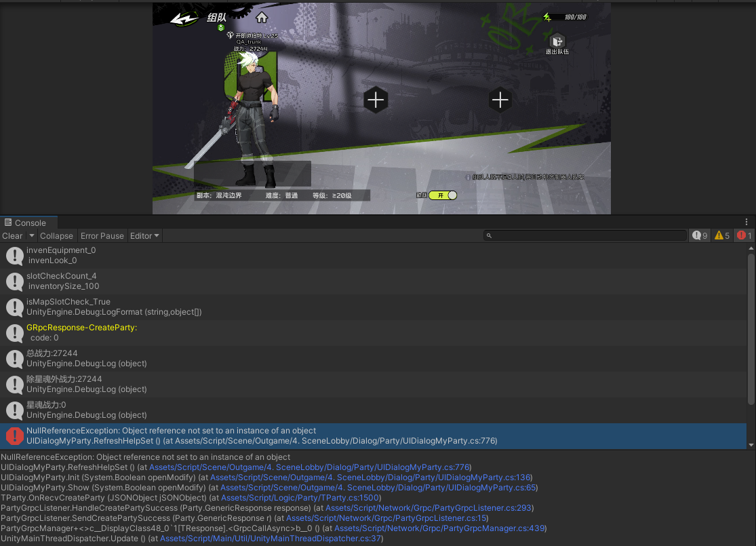Clear the console log
Screen dimensions: 756x546
[x=12, y=236]
